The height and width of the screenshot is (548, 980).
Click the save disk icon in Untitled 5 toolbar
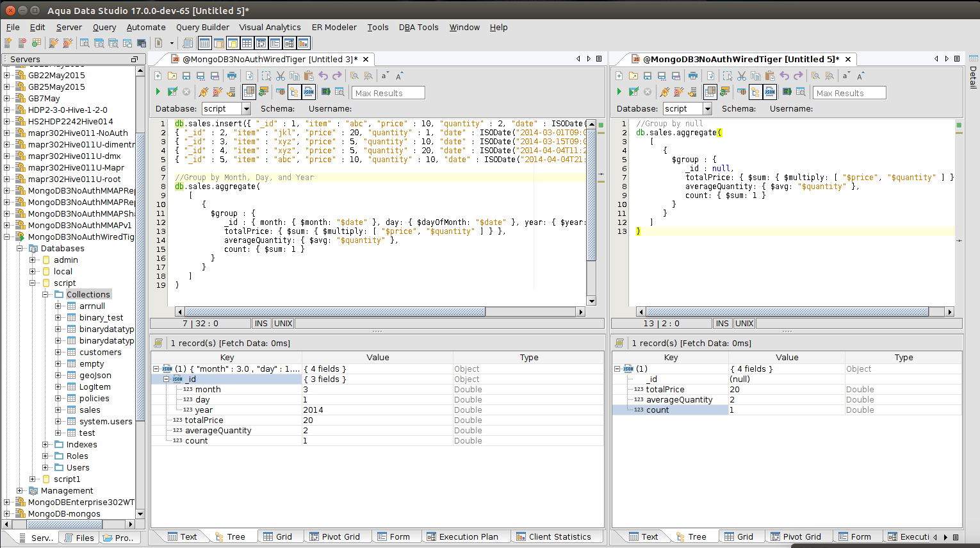coord(648,76)
